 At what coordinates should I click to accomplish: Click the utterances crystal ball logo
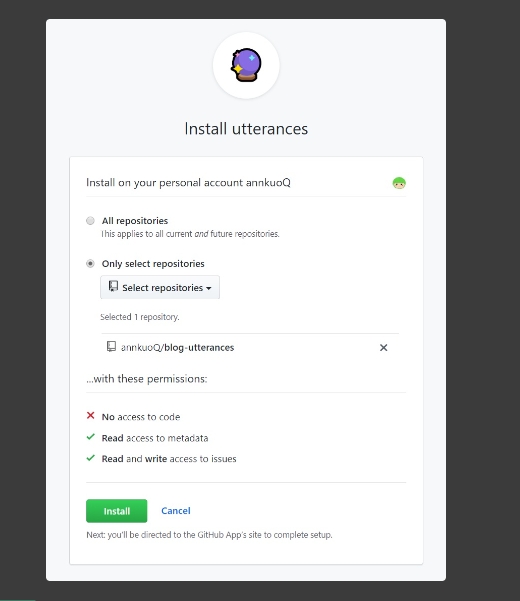click(x=246, y=65)
